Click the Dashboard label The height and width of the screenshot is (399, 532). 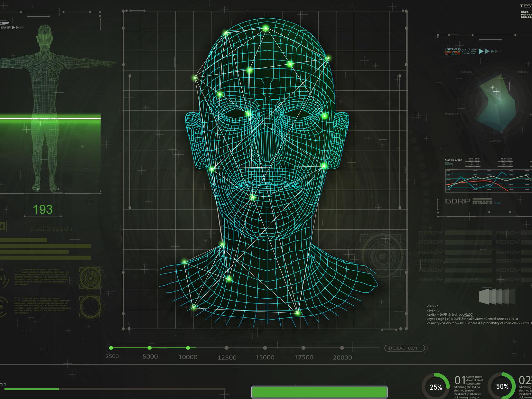point(49,229)
